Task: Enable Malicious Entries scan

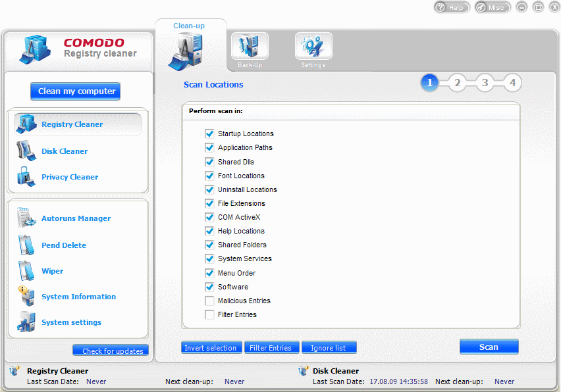Action: click(209, 301)
